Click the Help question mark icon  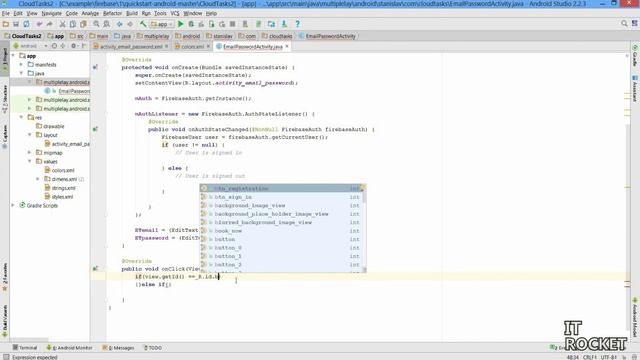click(298, 24)
